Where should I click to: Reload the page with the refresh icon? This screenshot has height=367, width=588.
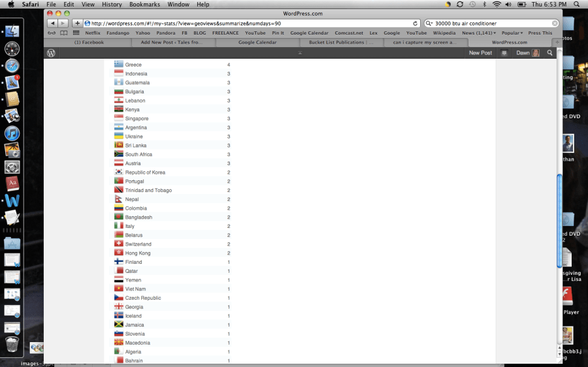(x=415, y=24)
